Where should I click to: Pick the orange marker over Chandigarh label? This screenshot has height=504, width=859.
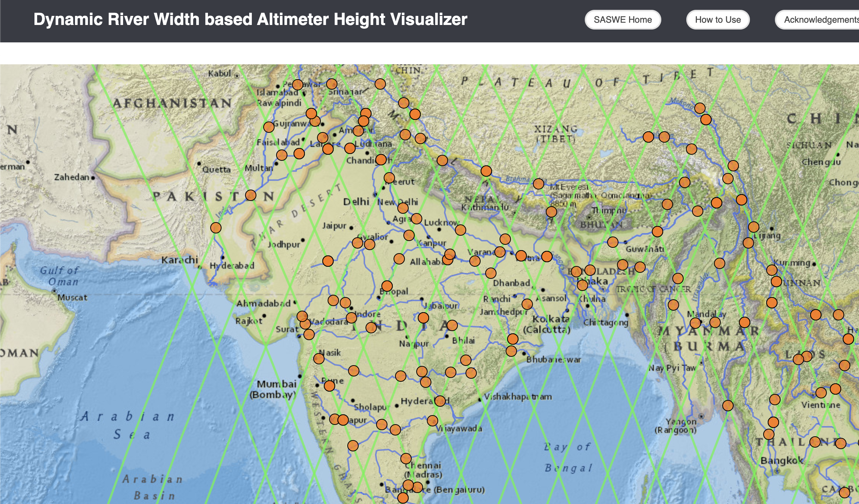tap(381, 160)
